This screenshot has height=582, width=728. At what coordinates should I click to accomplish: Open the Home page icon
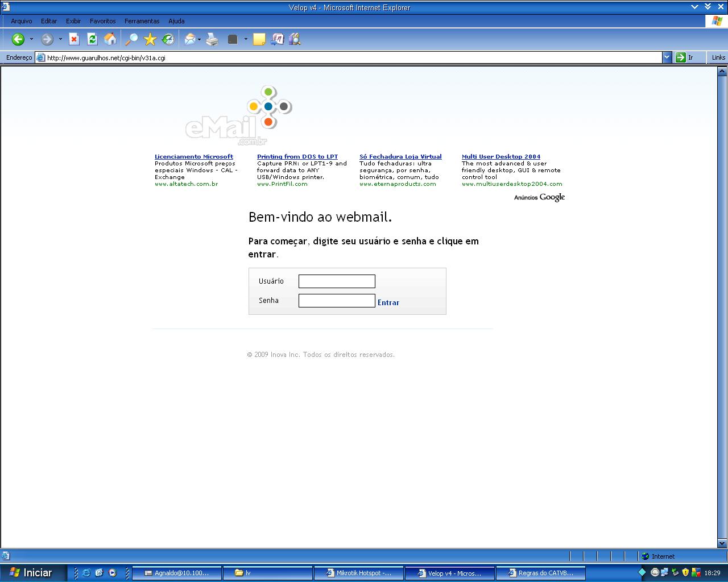click(110, 39)
